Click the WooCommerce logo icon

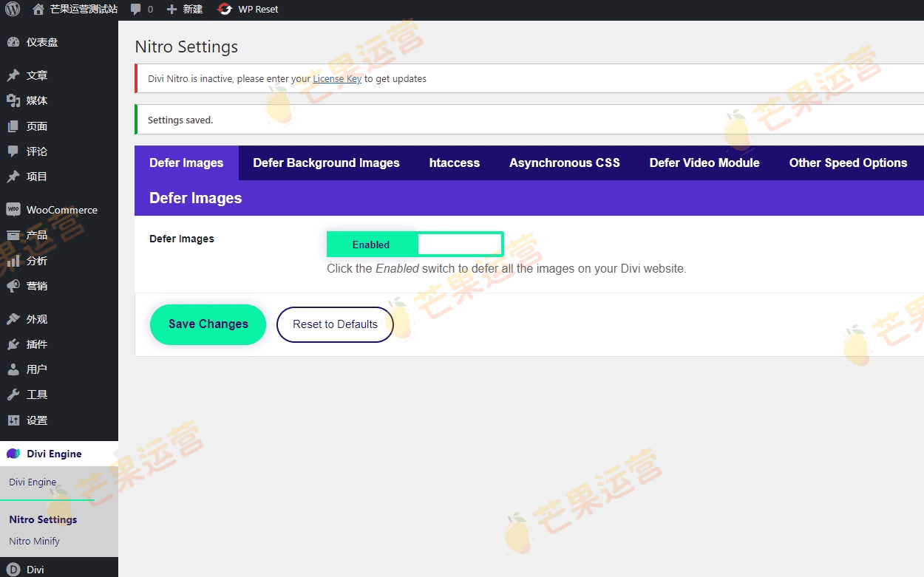(x=13, y=210)
